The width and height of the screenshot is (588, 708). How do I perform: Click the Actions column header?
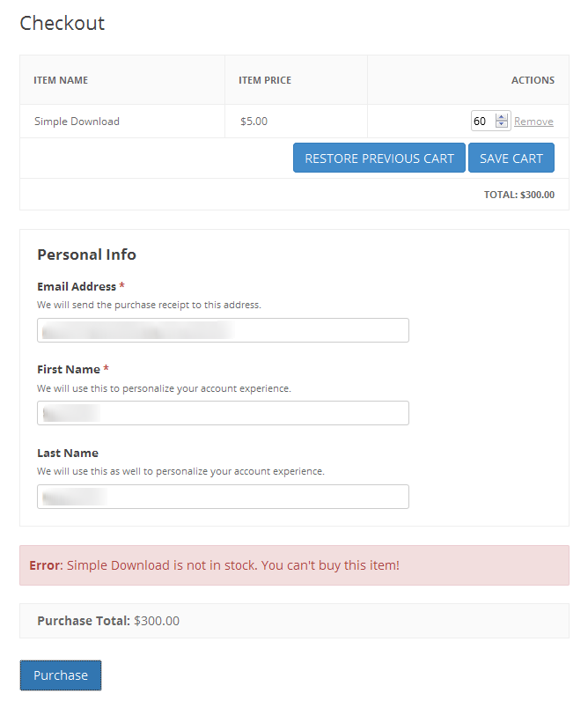pos(533,80)
